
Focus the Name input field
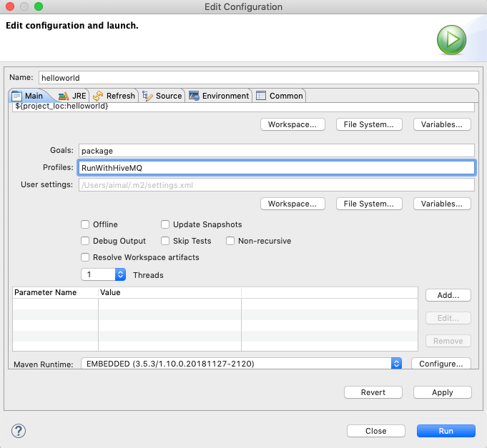[259, 78]
